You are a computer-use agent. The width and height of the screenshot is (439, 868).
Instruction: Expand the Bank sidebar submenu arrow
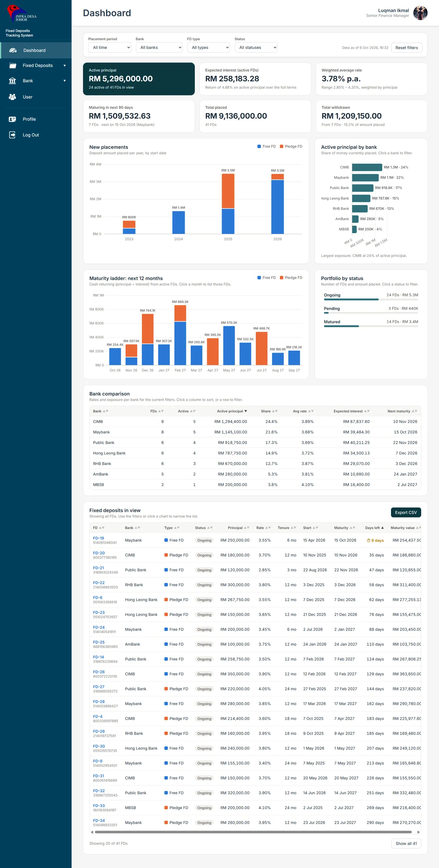(64, 81)
